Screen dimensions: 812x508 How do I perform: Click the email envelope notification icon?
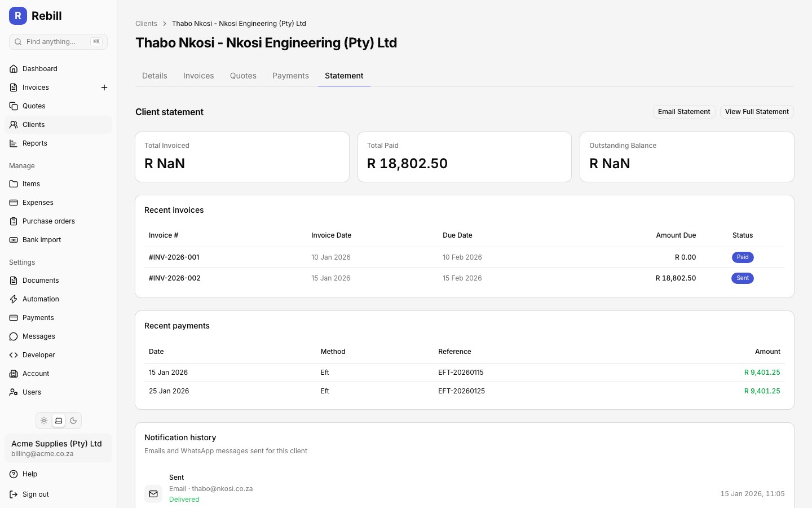pos(153,494)
